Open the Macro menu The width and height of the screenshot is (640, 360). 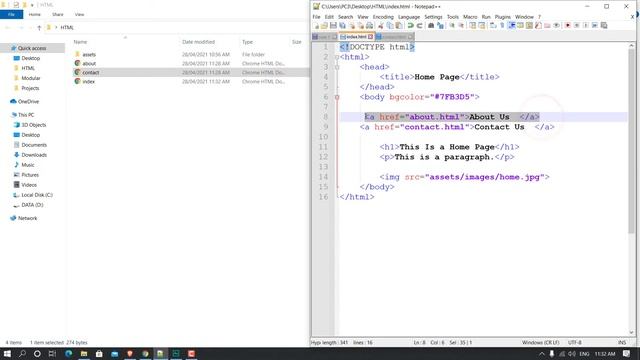coord(470,17)
